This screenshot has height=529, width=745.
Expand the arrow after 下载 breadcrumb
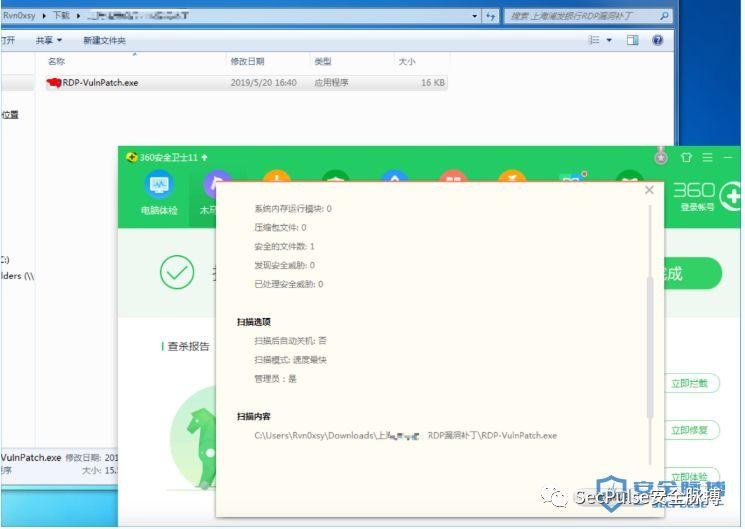[x=78, y=16]
